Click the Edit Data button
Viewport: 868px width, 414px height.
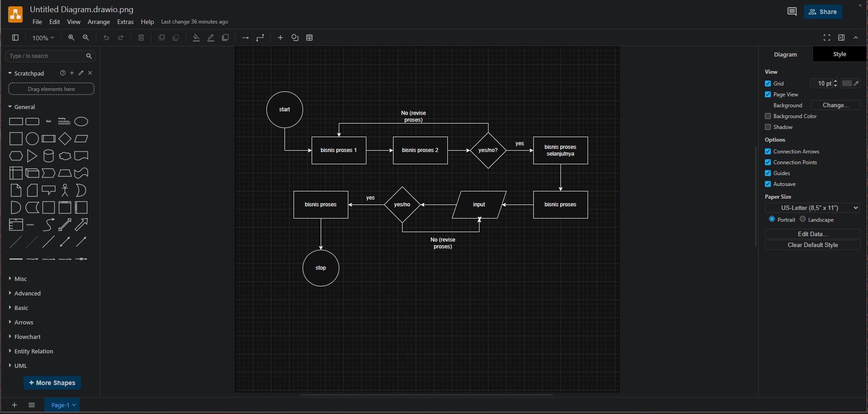coord(812,234)
